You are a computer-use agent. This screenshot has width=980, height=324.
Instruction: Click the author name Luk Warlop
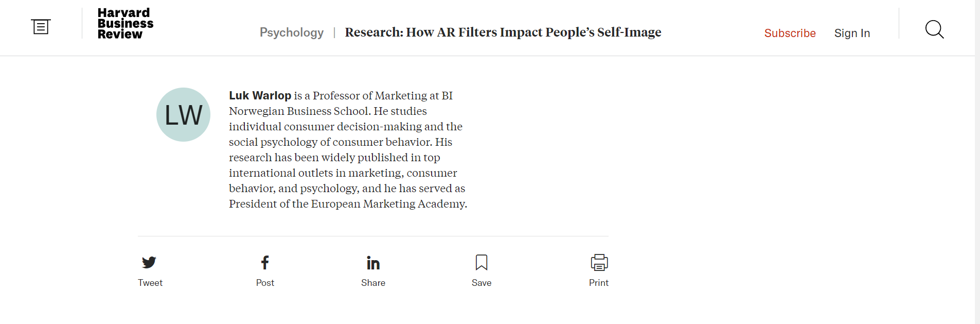[x=259, y=95]
